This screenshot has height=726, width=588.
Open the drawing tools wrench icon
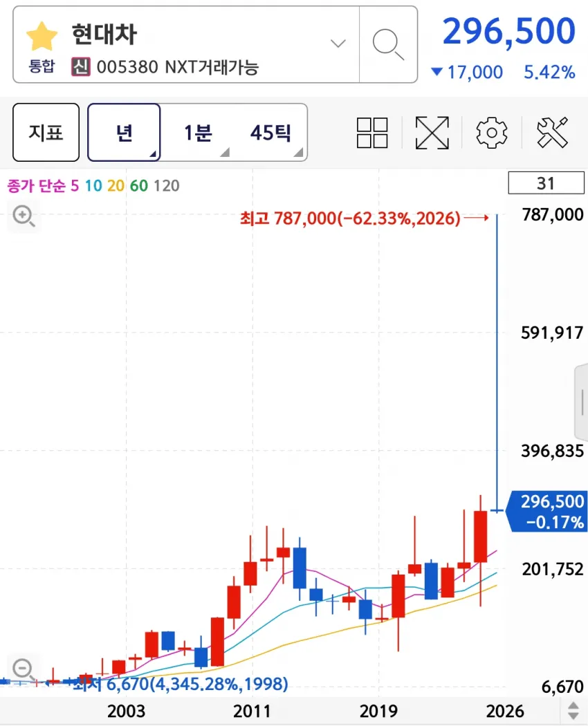pyautogui.click(x=552, y=133)
